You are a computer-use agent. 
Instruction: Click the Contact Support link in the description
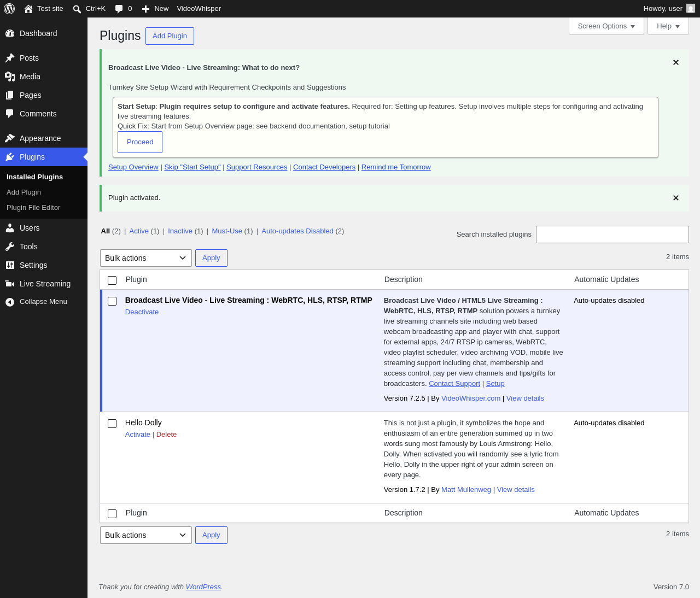click(454, 384)
